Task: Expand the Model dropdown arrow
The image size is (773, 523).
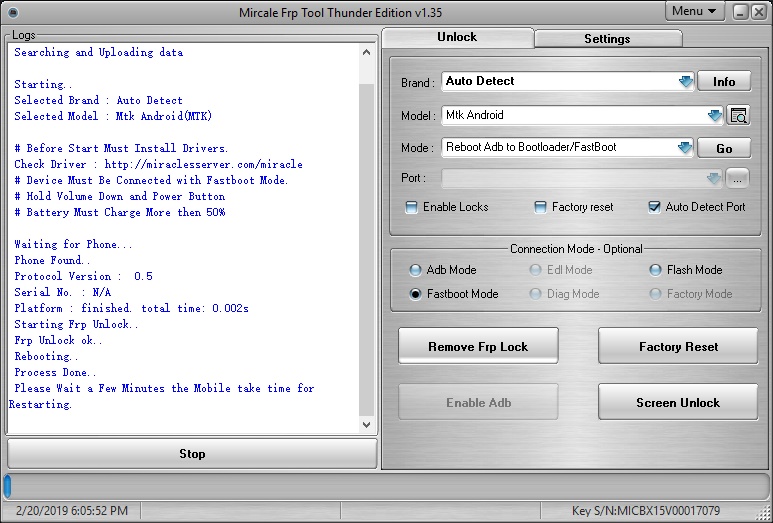Action: tap(715, 115)
